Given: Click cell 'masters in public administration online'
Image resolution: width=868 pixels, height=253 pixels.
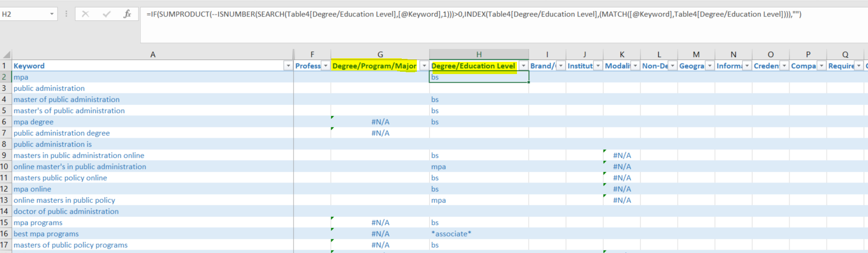Looking at the screenshot, I should (x=153, y=156).
